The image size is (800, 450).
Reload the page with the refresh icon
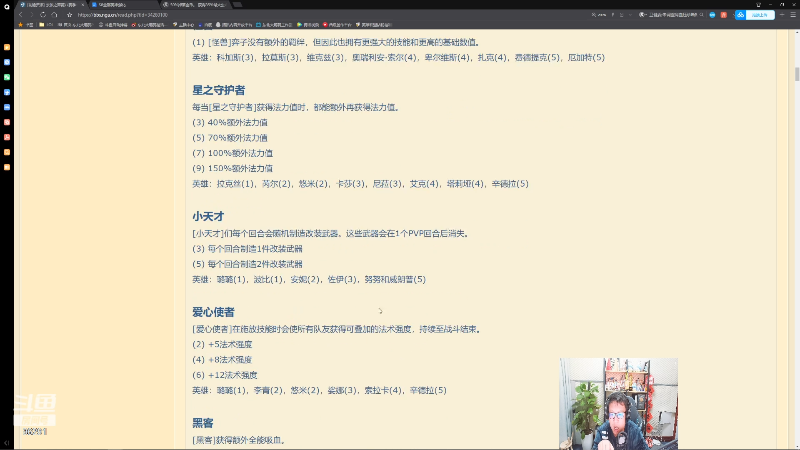pos(43,15)
